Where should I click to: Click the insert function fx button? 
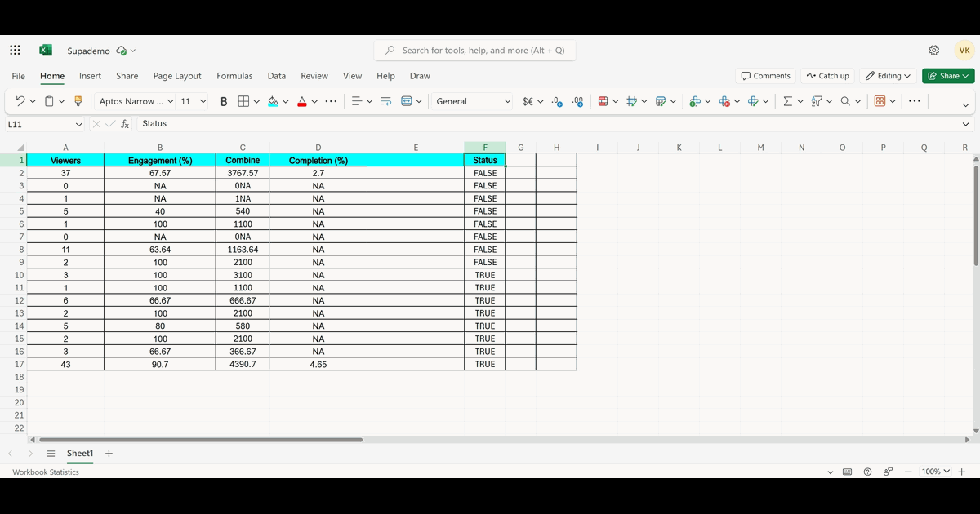point(125,124)
